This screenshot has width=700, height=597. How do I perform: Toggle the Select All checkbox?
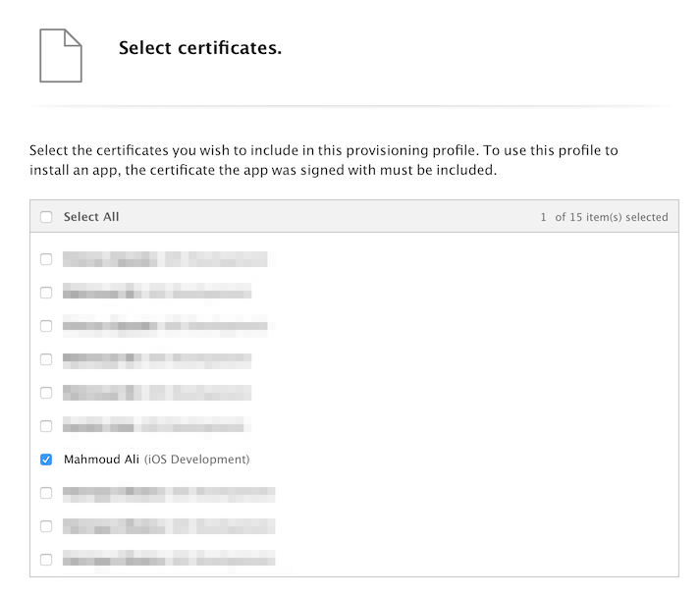pyautogui.click(x=46, y=217)
